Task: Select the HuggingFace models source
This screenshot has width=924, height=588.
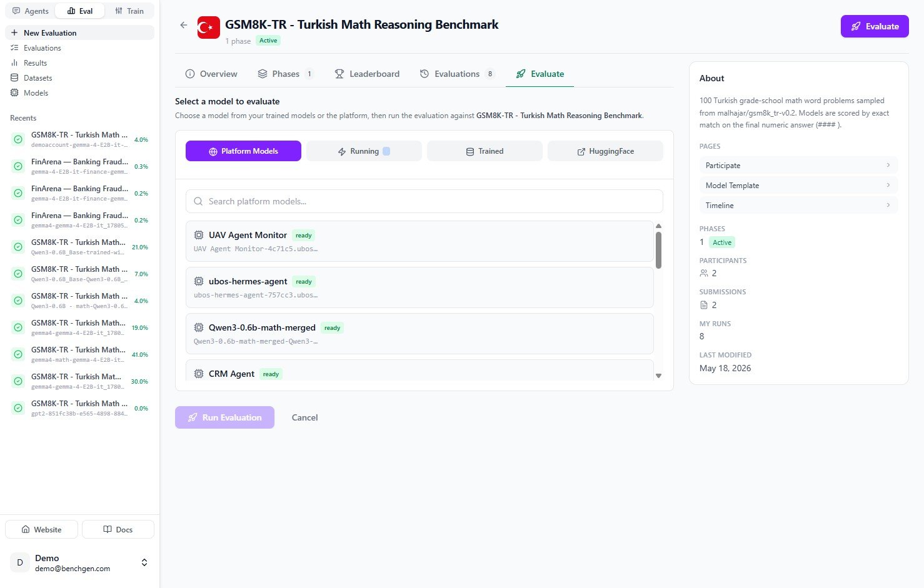Action: pyautogui.click(x=605, y=151)
